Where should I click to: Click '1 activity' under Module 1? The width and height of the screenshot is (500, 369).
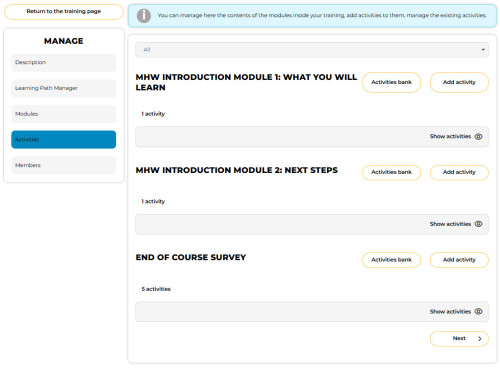point(153,114)
